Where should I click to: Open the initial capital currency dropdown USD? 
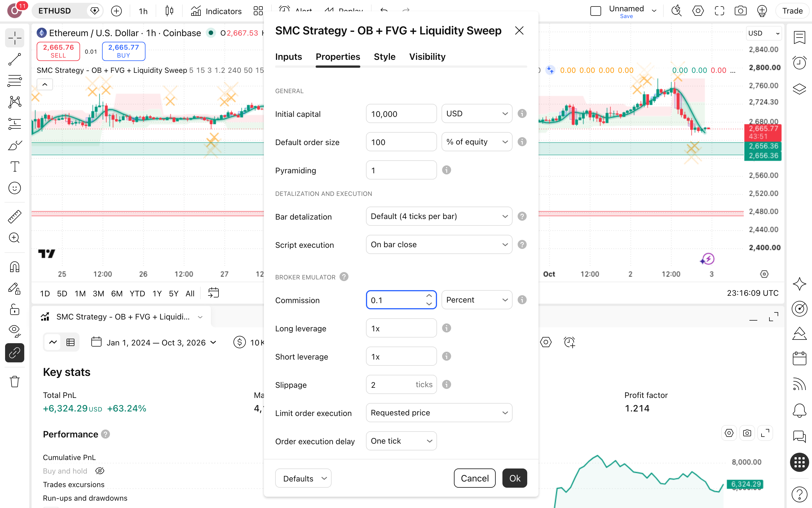click(477, 113)
